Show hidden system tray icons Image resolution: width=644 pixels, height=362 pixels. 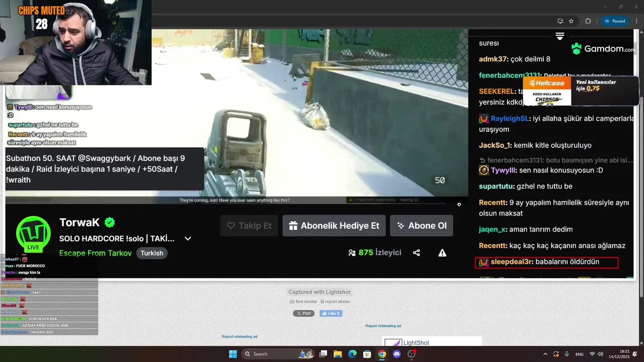545,354
